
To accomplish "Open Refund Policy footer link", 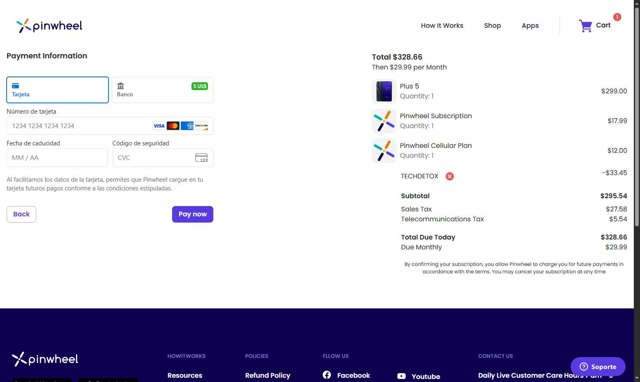I will point(267,375).
